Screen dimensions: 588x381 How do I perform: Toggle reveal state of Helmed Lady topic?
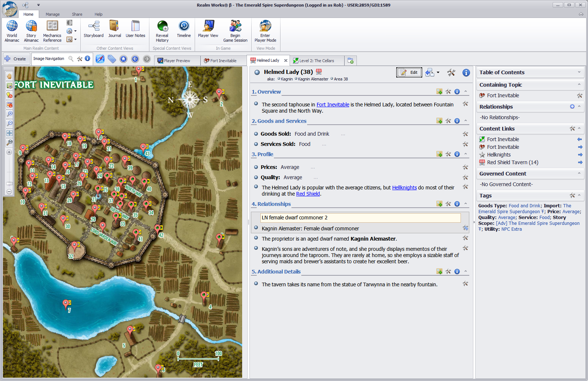pyautogui.click(x=257, y=72)
